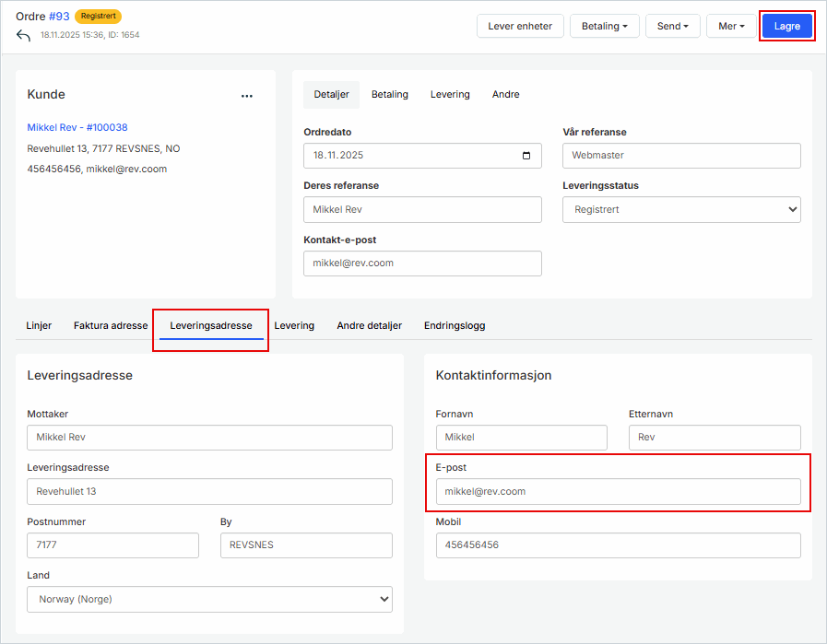Click the E-post field in Kontaktinformasjon
The width and height of the screenshot is (827, 644).
(618, 491)
